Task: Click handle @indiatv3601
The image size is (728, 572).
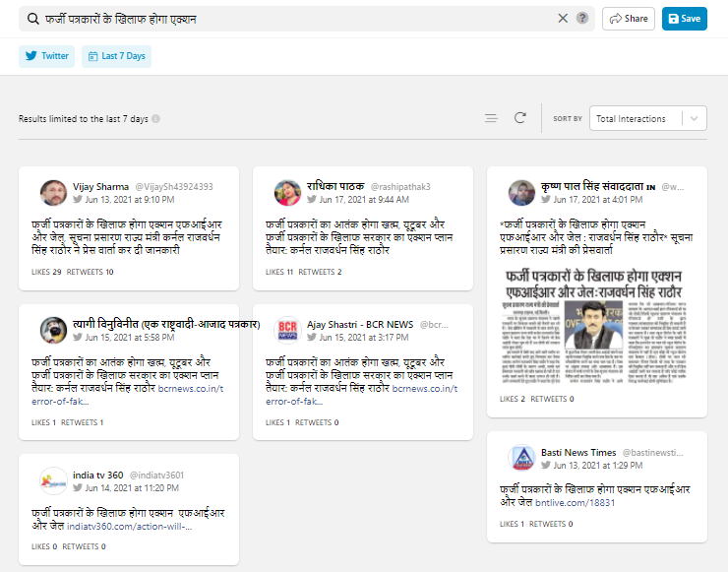Action: click(x=157, y=476)
